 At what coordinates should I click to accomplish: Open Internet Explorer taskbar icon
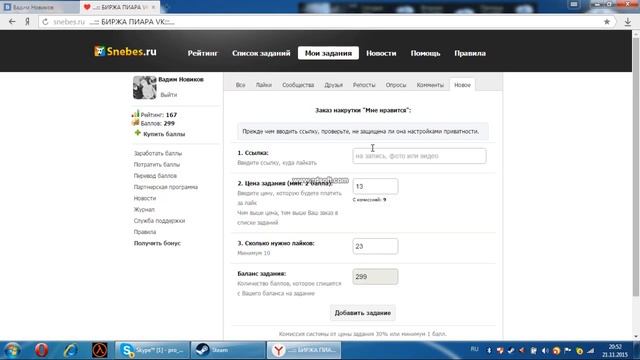[x=70, y=350]
